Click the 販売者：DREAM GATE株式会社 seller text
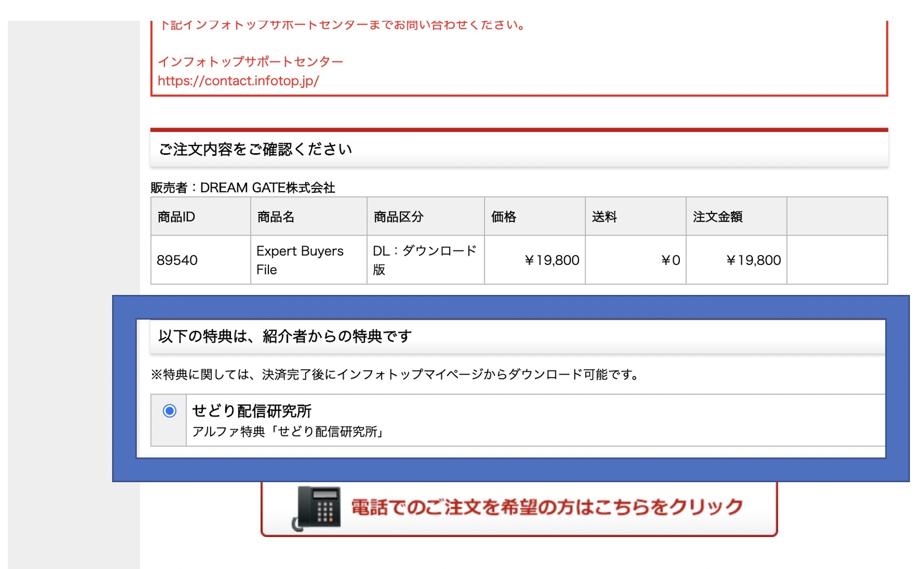Screen dimensions: 924x569 [243, 188]
